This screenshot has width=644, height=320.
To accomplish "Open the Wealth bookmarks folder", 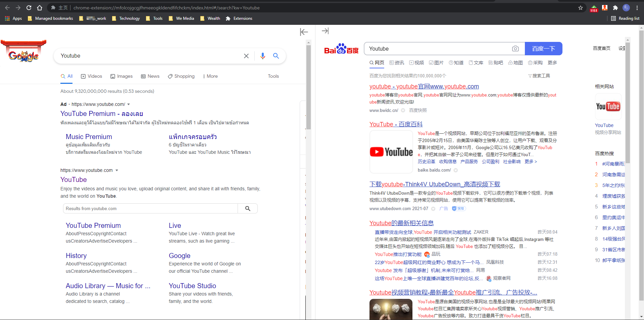I will coord(210,18).
